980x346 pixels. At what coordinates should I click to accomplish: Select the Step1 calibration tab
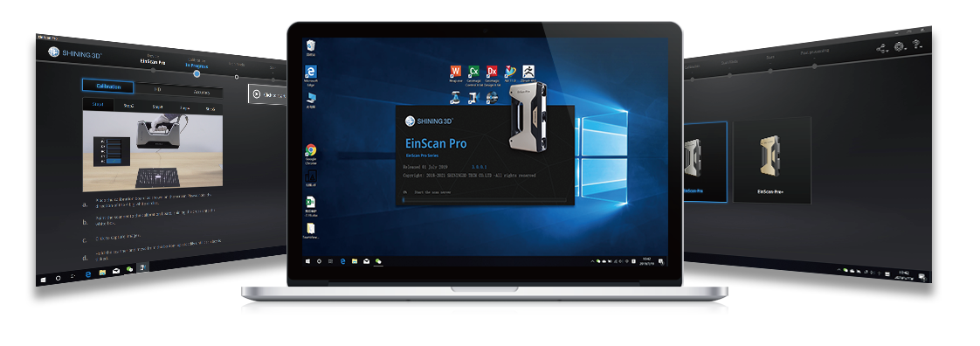(x=98, y=105)
